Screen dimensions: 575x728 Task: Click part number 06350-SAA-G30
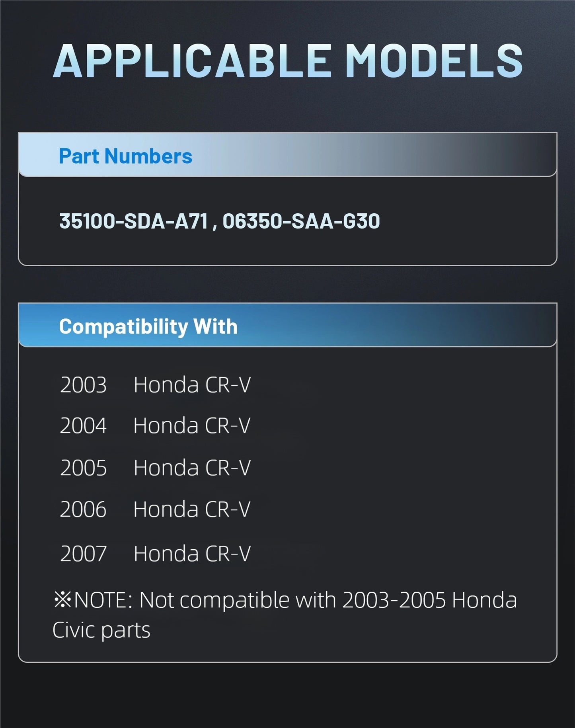[301, 221]
